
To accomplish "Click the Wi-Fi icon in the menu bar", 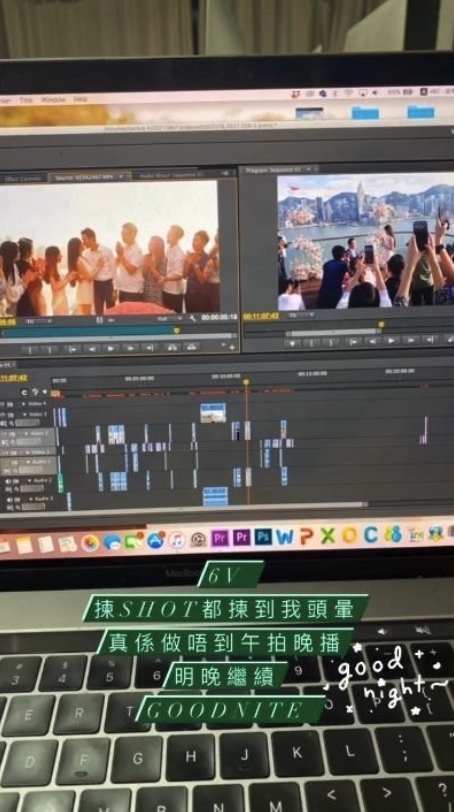I will click(x=348, y=93).
